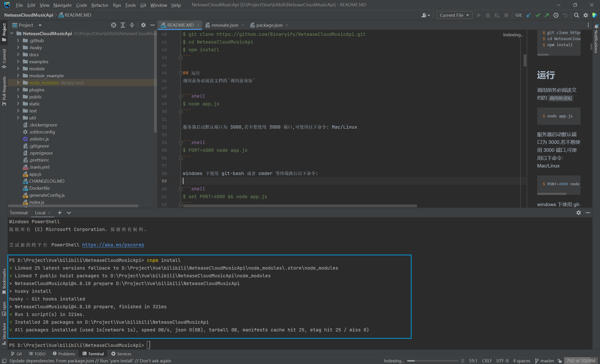
Task: Select the README.MD tab
Action: pos(178,25)
